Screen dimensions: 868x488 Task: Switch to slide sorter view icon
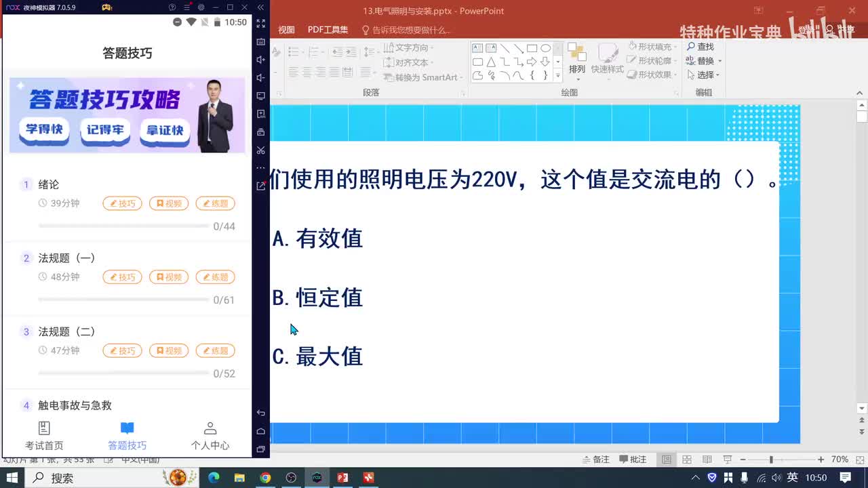(x=687, y=460)
